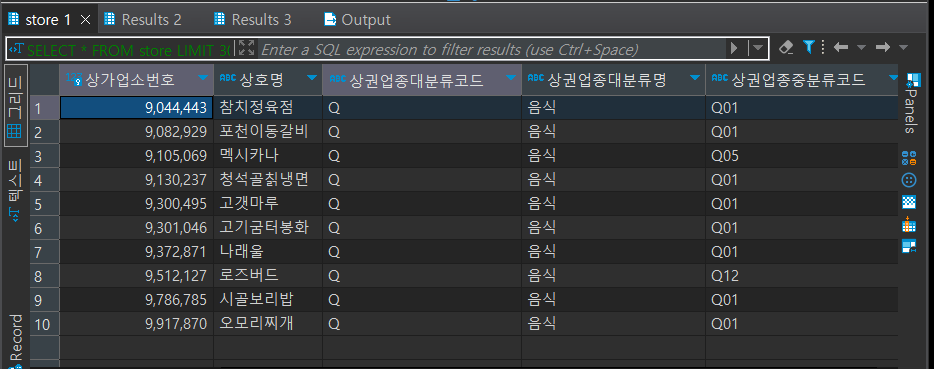Click the checkered grid panel icon
This screenshot has width=934, height=369.
pos(909,202)
